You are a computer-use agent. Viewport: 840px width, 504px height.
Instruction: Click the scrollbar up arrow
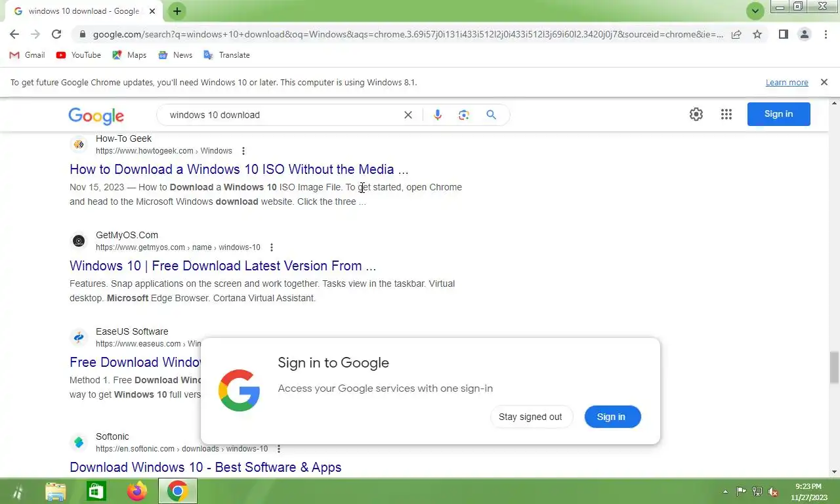pyautogui.click(x=834, y=104)
